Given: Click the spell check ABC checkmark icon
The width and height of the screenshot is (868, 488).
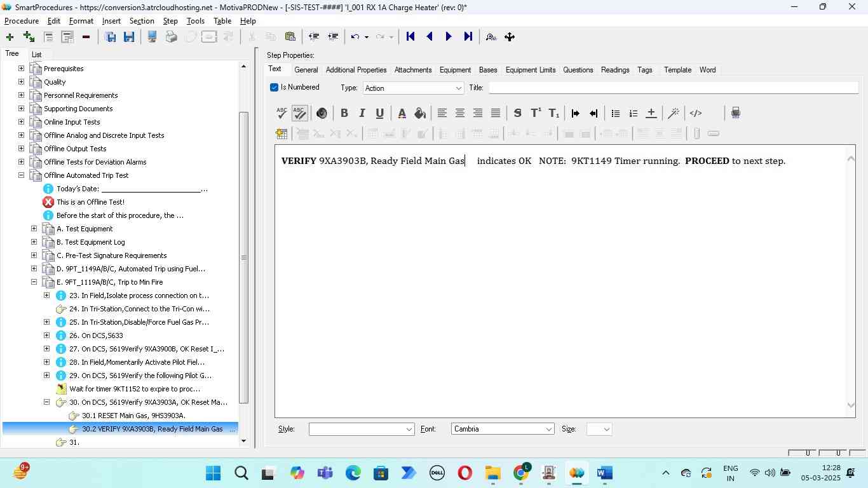Looking at the screenshot, I should pos(282,113).
